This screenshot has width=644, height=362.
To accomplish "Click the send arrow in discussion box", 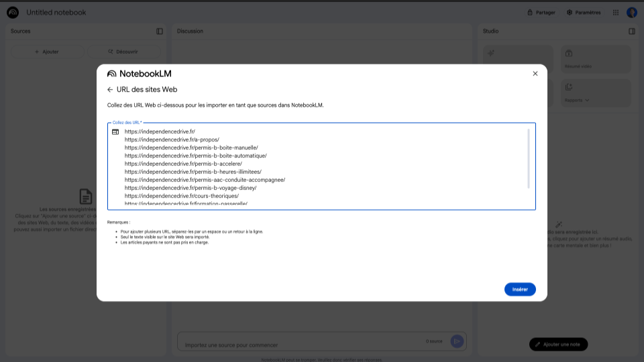I will click(x=457, y=341).
